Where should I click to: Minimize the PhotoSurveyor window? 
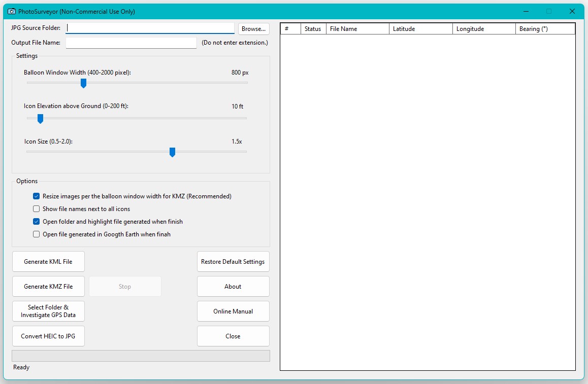coord(526,11)
